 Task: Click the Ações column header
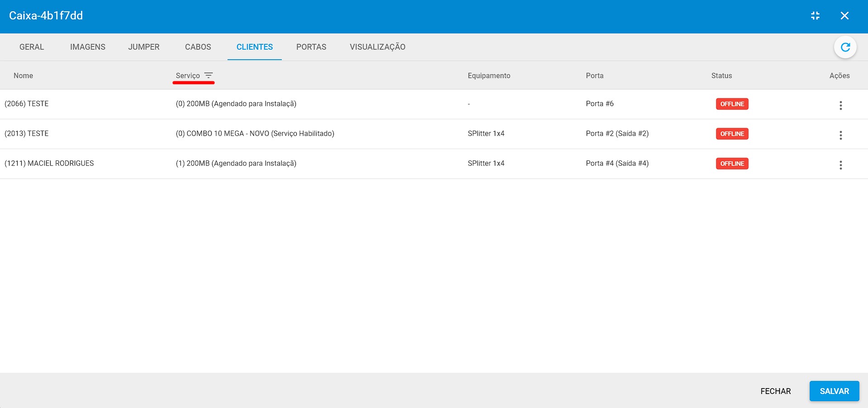[840, 75]
